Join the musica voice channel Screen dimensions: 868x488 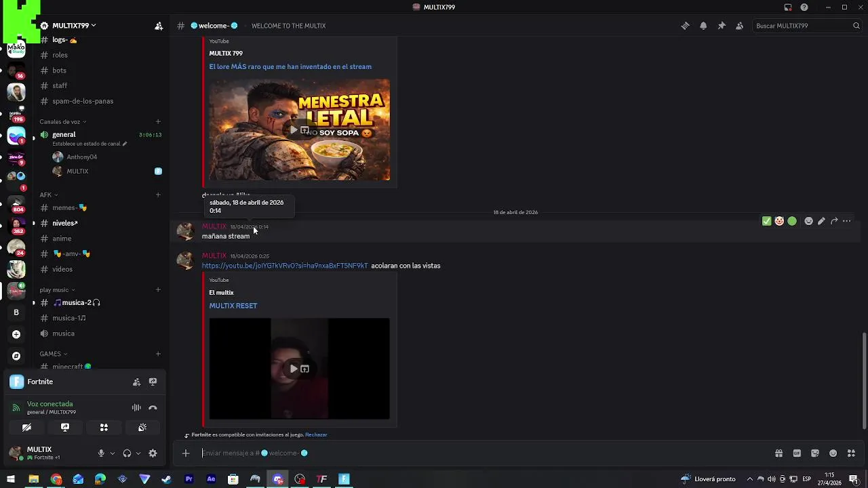(100, 333)
